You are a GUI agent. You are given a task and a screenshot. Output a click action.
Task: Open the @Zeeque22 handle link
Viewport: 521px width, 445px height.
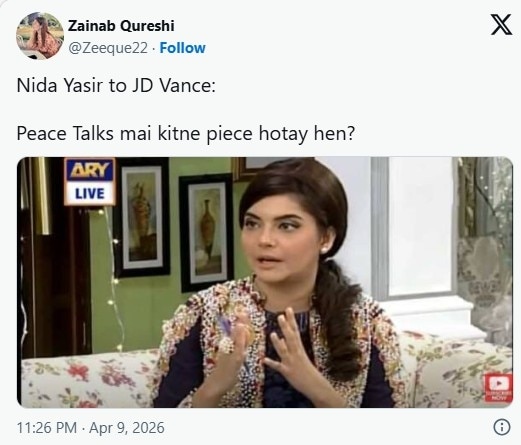(108, 48)
